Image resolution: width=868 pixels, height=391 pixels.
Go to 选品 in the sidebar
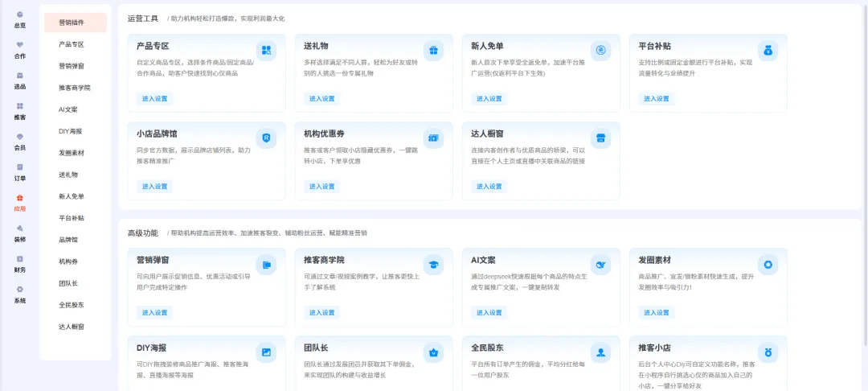[20, 80]
